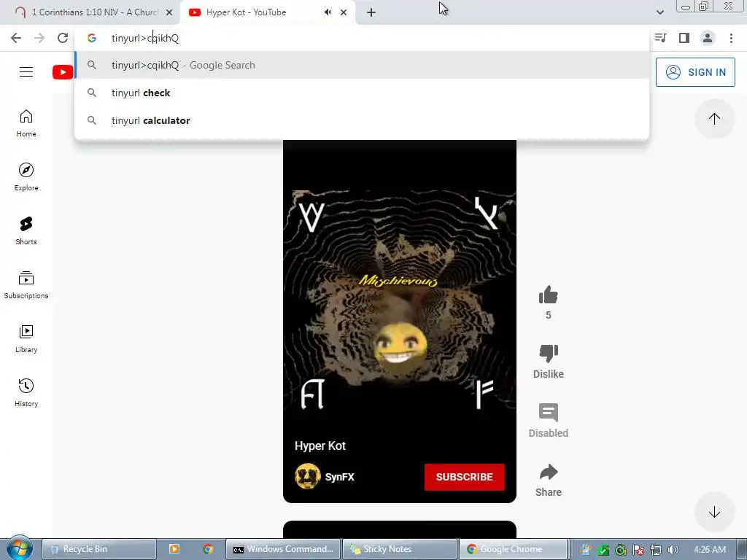Open Subscriptions in the sidebar

click(26, 285)
